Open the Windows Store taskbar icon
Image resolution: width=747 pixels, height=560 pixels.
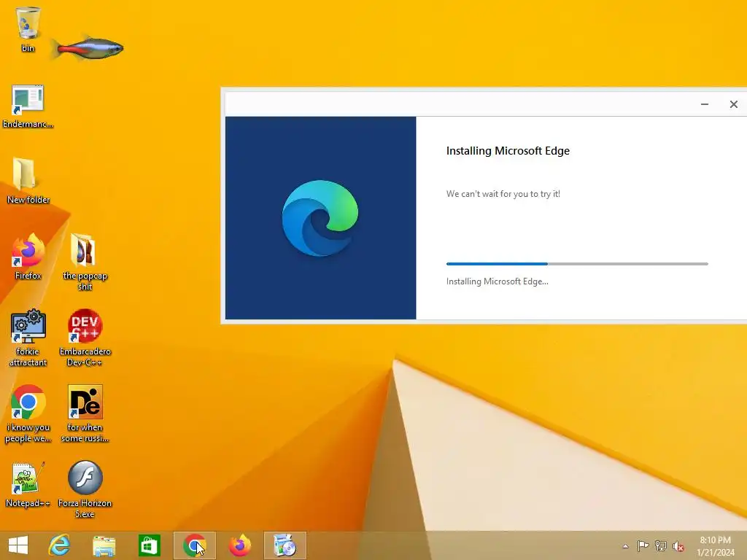point(149,545)
